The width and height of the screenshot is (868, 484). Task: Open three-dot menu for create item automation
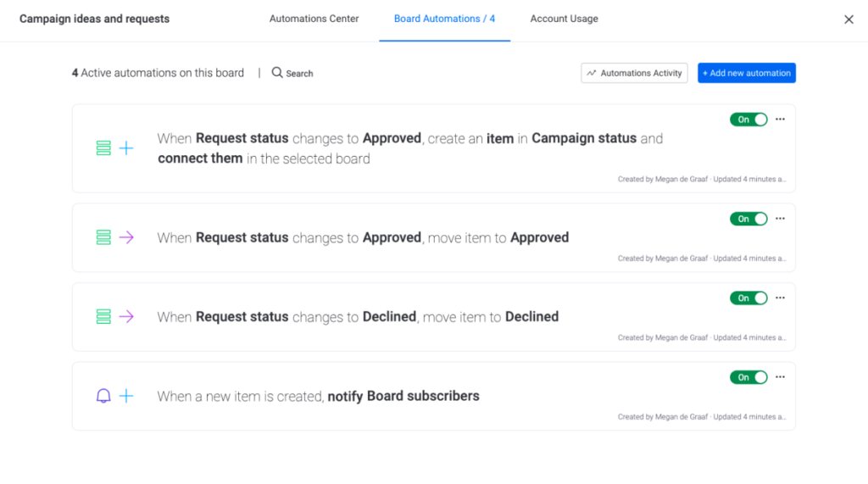pos(780,120)
